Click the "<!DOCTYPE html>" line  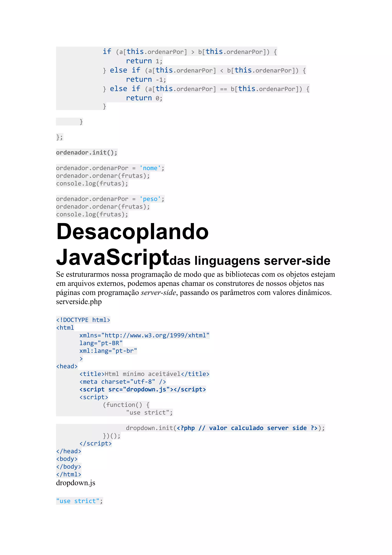pos(83,320)
